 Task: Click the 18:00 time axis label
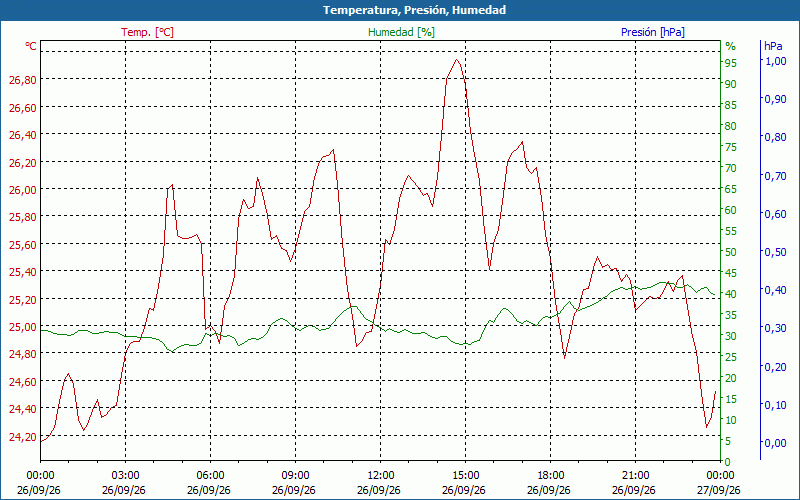pos(551,476)
